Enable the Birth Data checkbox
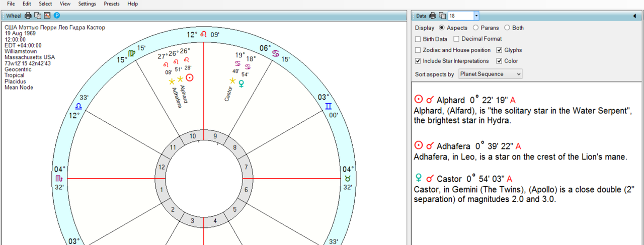 (x=418, y=39)
